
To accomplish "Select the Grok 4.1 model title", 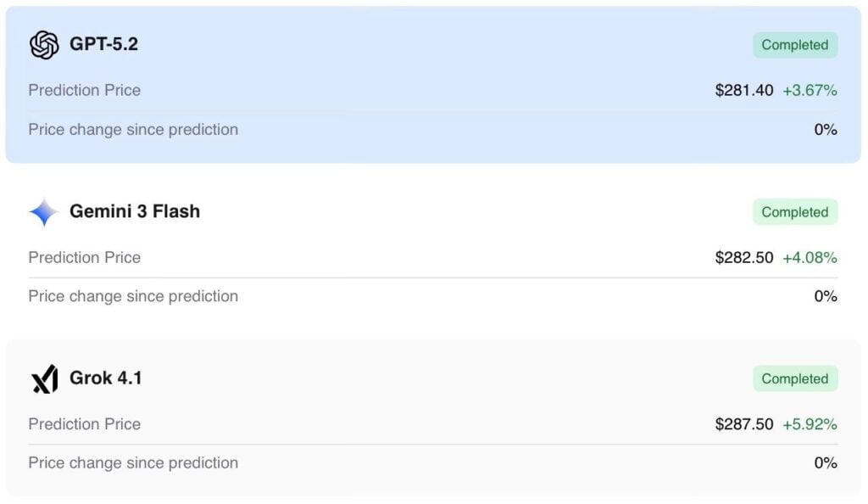I will (106, 378).
